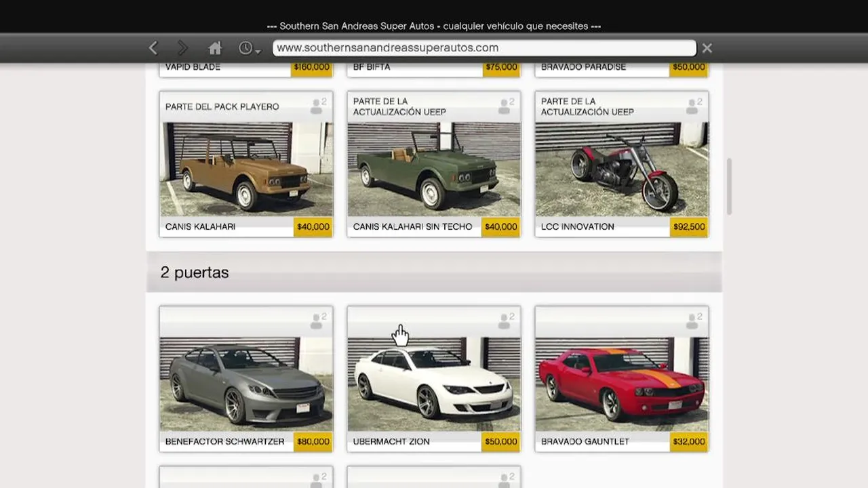
Task: Click the Canis Kalahari Sin Techo label
Action: (x=412, y=227)
